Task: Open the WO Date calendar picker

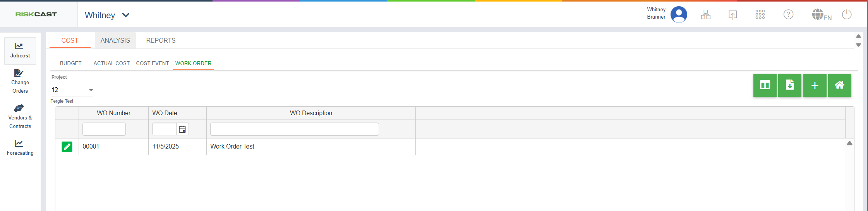Action: pos(182,129)
